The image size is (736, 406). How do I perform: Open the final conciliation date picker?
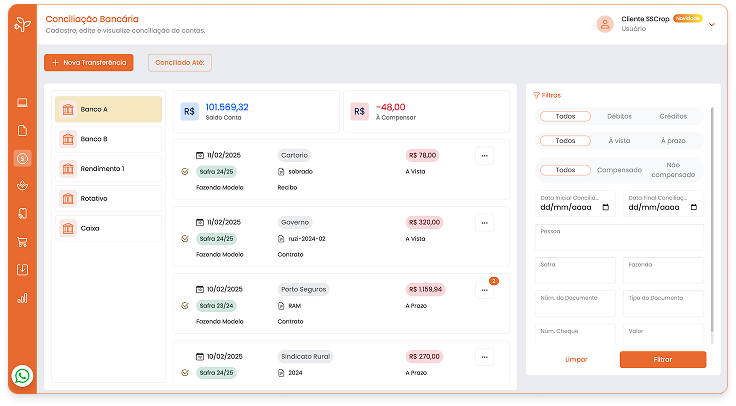tap(662, 208)
